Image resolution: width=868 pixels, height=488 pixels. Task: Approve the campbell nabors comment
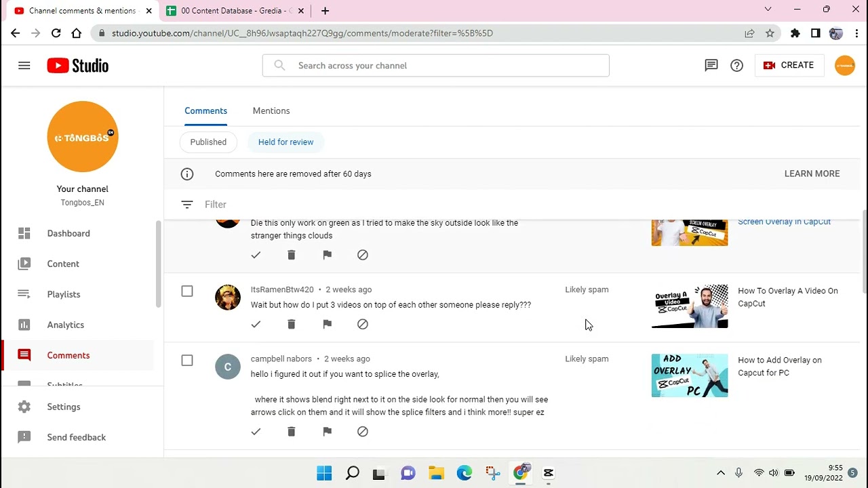(x=256, y=431)
